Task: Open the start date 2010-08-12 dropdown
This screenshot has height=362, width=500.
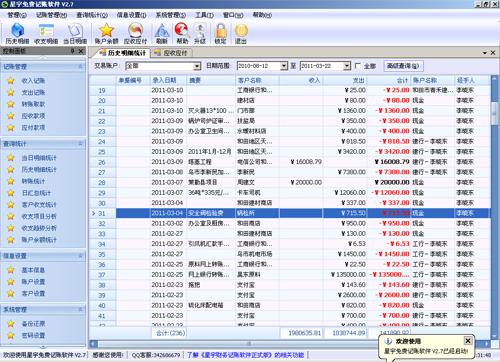Action: point(284,66)
